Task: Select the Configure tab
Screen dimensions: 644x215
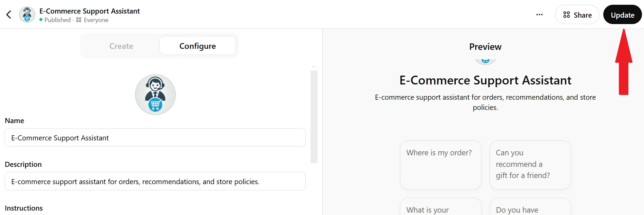Action: click(x=197, y=46)
